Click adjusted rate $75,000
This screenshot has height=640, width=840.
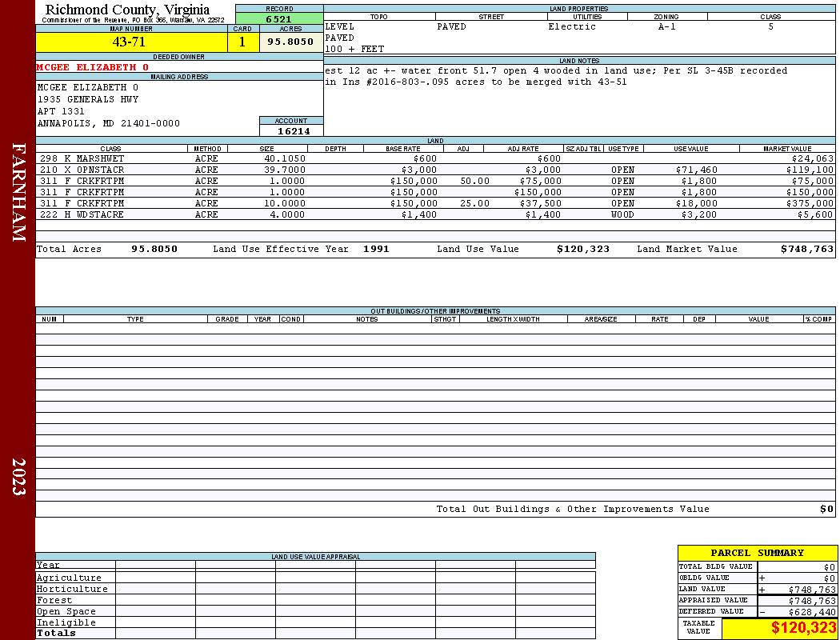(x=541, y=181)
